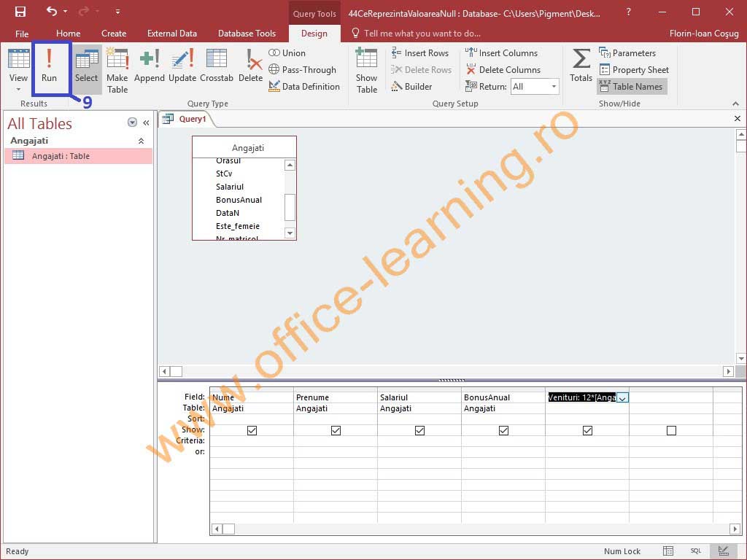The height and width of the screenshot is (560, 747).
Task: Run the query
Action: coord(49,66)
